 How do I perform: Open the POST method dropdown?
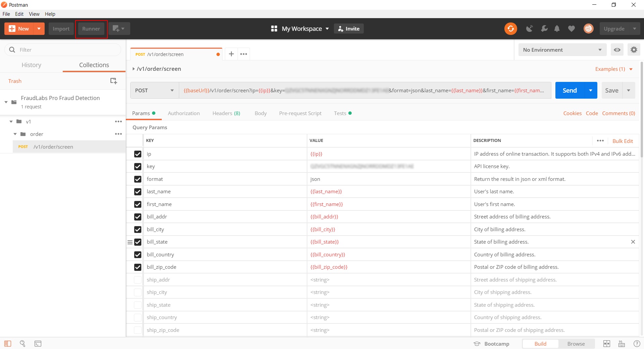[155, 90]
